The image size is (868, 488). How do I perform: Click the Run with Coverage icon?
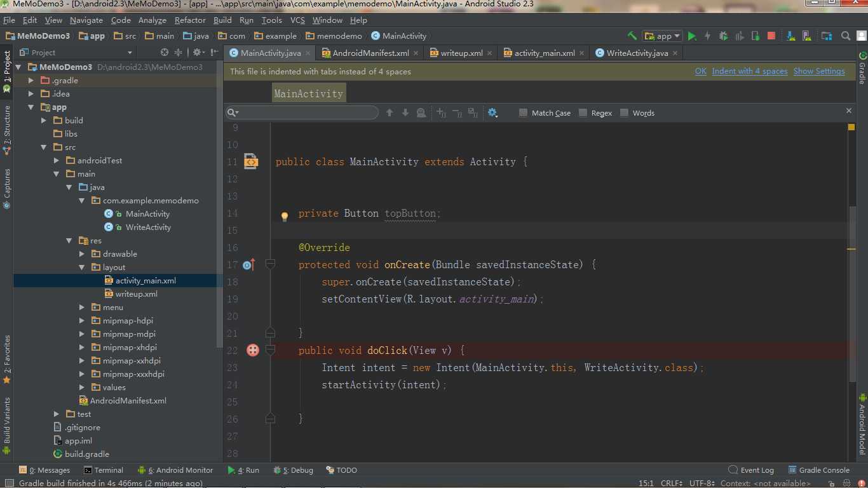pyautogui.click(x=740, y=36)
